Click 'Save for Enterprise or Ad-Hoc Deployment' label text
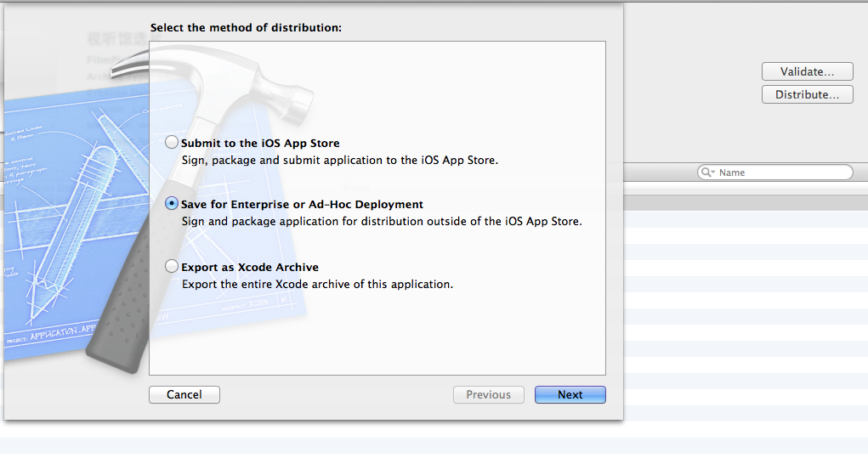Viewport: 868px width, 458px height. (x=302, y=204)
